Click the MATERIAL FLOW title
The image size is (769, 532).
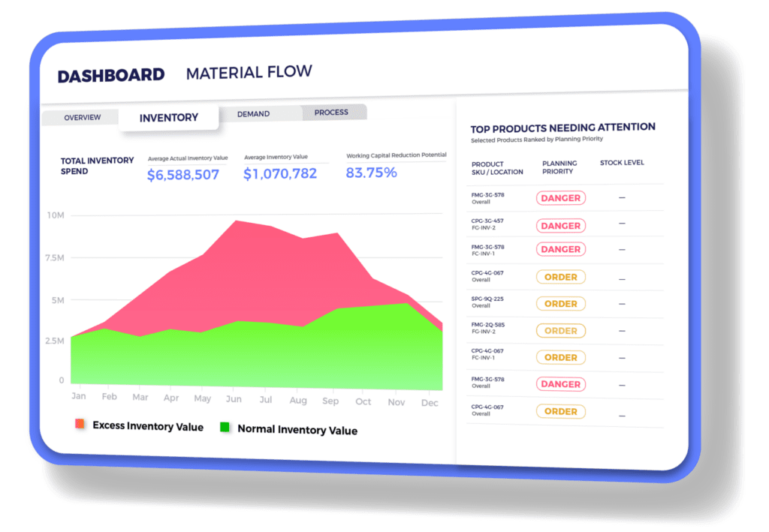(249, 73)
